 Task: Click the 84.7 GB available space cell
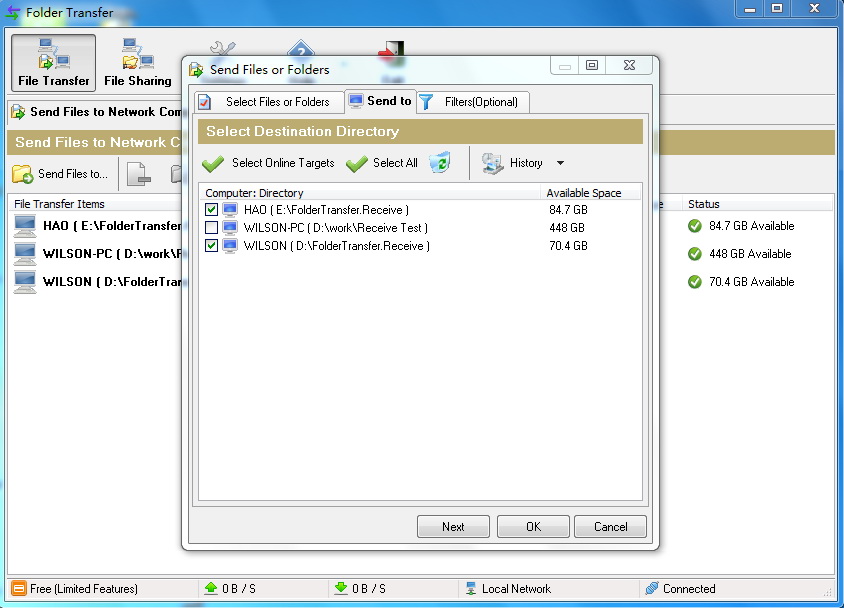[568, 209]
